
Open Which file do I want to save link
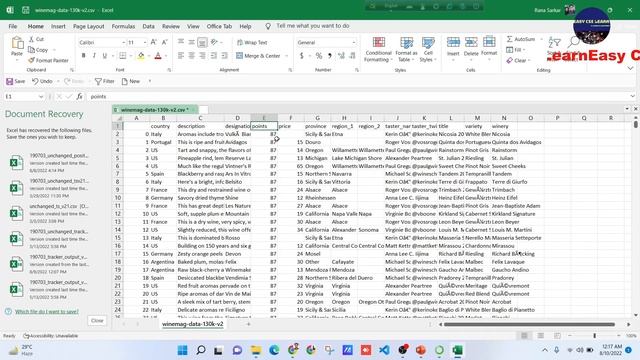[47, 311]
